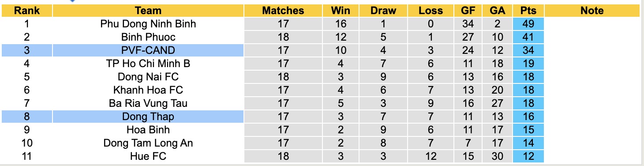Image resolution: width=644 pixels, height=166 pixels.
Task: Select Dong Tam Long An team
Action: pyautogui.click(x=148, y=143)
